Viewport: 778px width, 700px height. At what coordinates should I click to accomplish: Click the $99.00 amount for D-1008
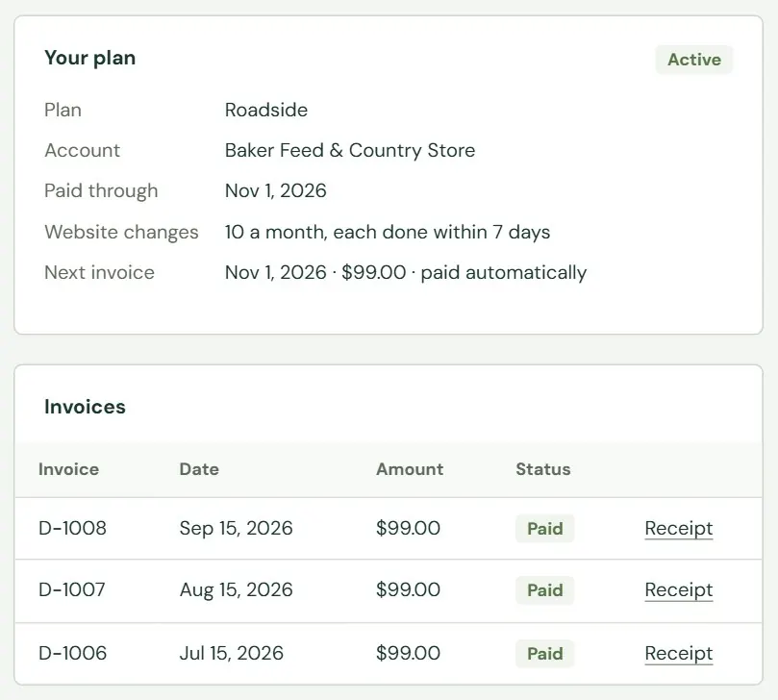408,528
